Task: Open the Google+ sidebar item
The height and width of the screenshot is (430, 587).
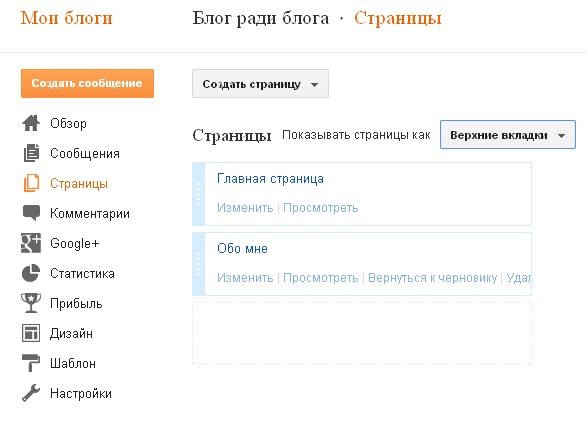Action: [74, 244]
